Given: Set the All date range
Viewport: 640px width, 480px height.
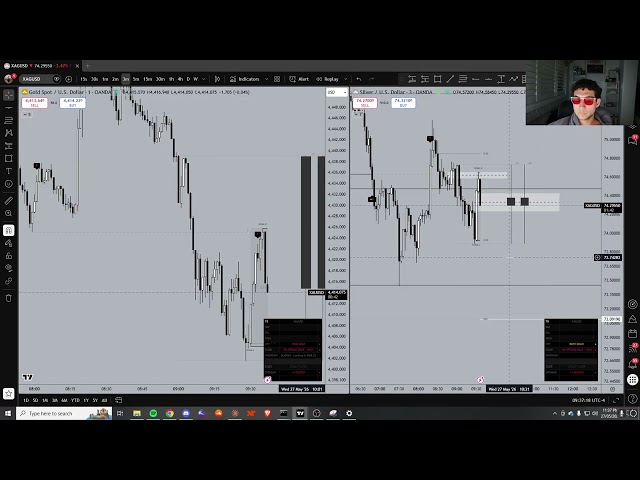Looking at the screenshot, I should point(104,400).
